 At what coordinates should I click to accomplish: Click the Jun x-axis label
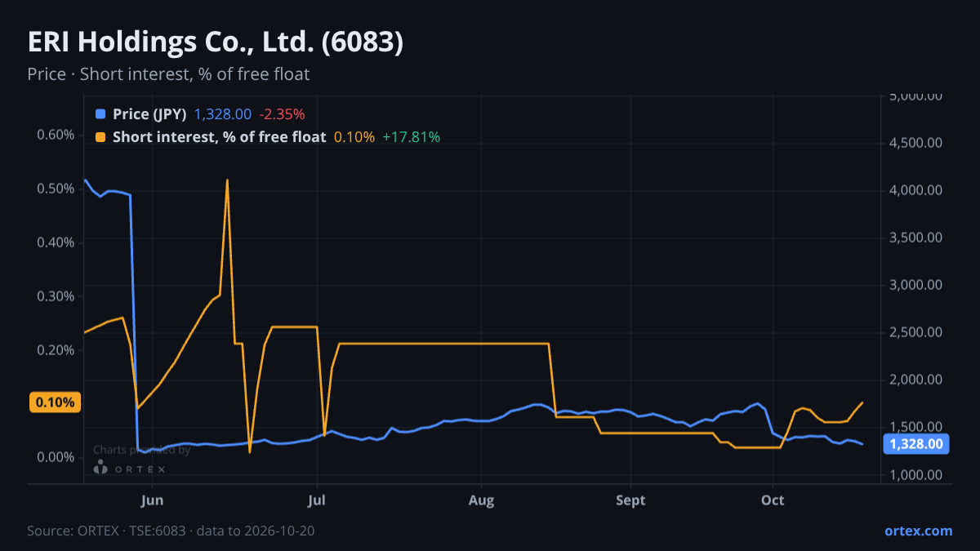[x=153, y=500]
